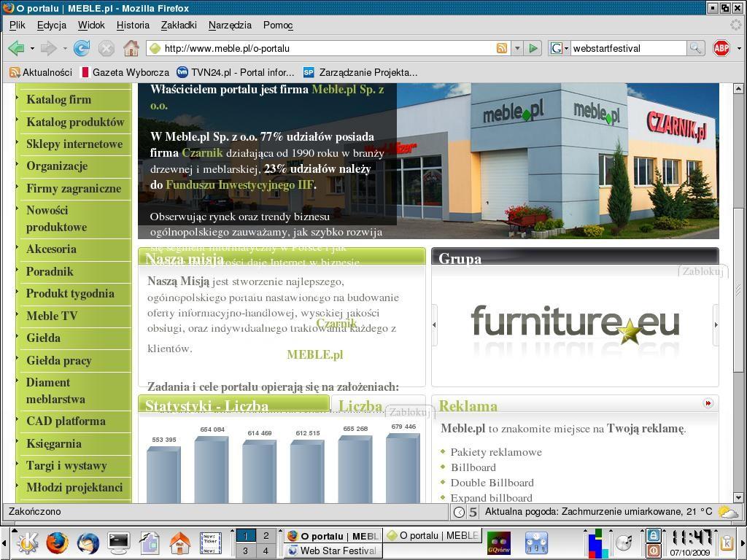Click the weather cloud icon in status bar
The width and height of the screenshot is (747, 560).
[x=728, y=512]
